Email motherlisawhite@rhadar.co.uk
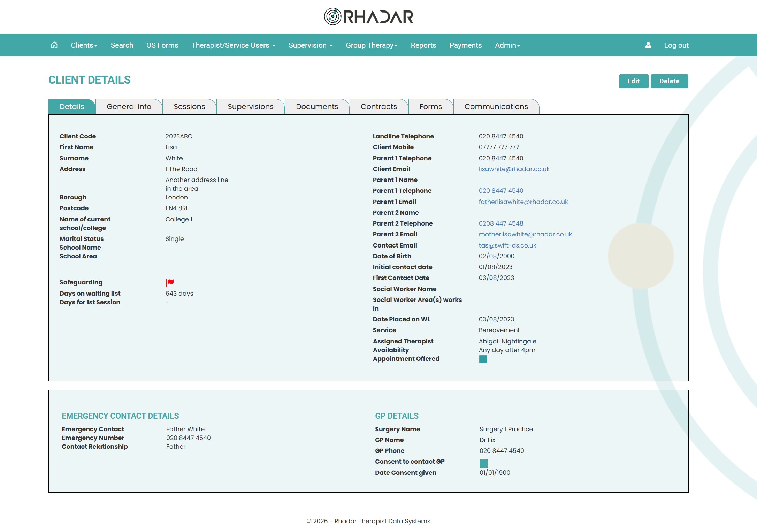Viewport: 757px width, 532px height. (x=525, y=234)
